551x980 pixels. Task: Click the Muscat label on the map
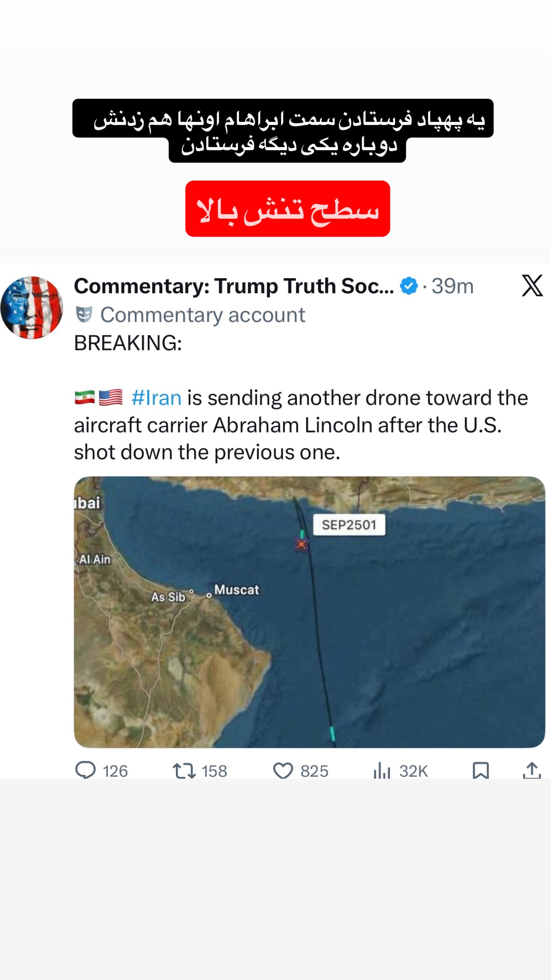coord(236,590)
